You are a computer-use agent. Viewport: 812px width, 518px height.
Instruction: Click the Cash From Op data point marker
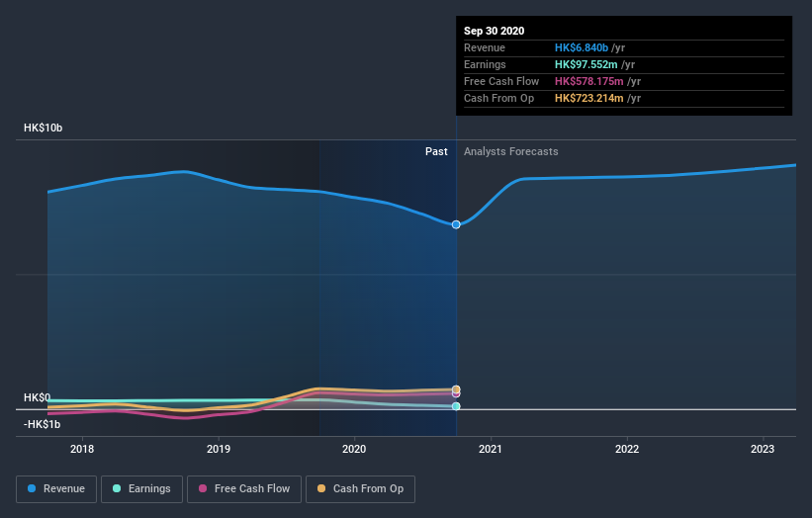[x=456, y=389]
